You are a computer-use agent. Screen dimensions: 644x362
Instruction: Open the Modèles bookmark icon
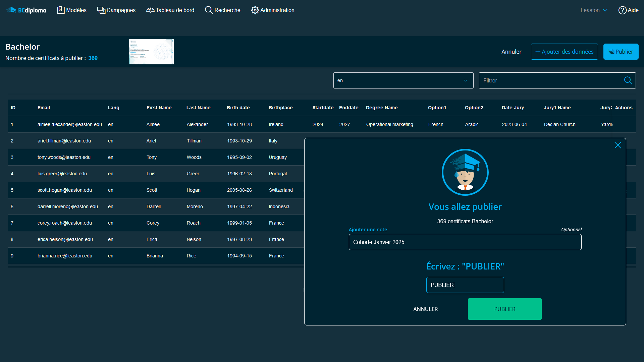pos(61,10)
